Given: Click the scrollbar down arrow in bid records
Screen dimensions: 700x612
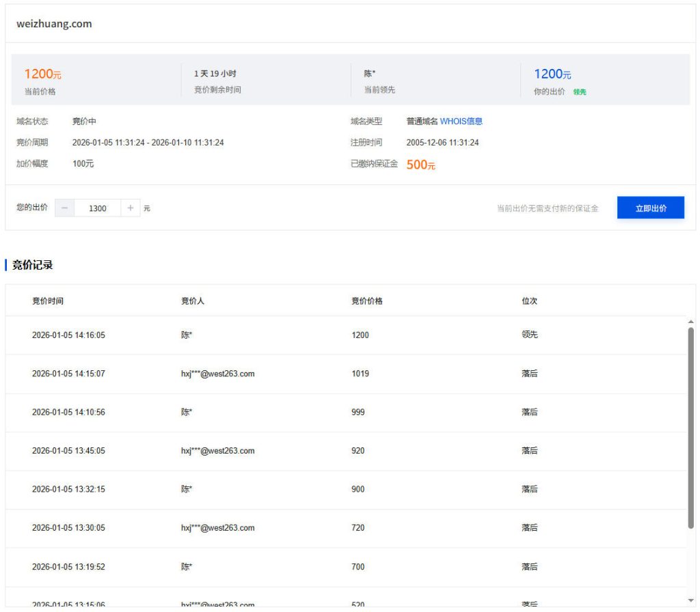Looking at the screenshot, I should click(690, 600).
